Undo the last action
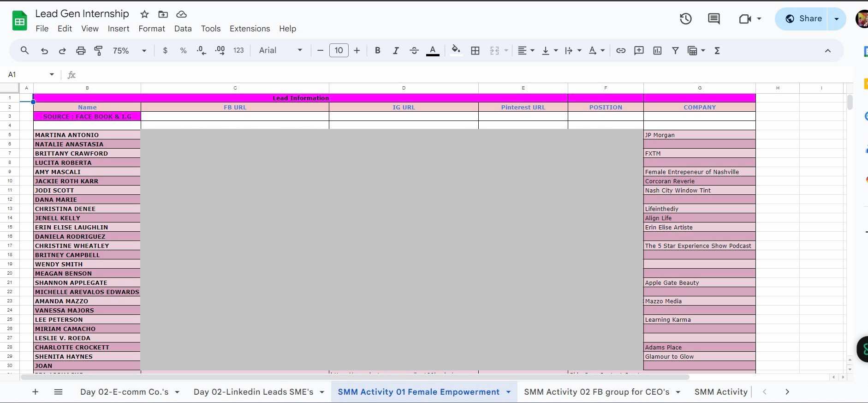Image resolution: width=868 pixels, height=403 pixels. 44,51
